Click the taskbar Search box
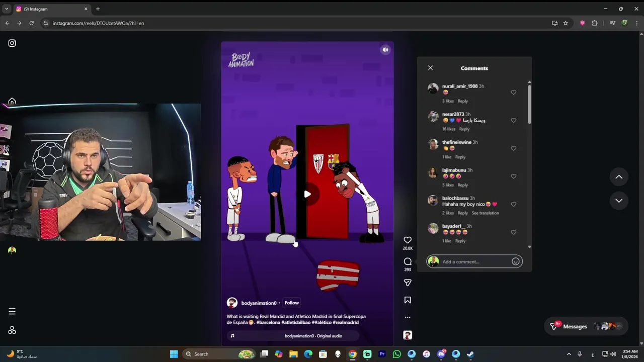The height and width of the screenshot is (362, 644). coord(218,354)
